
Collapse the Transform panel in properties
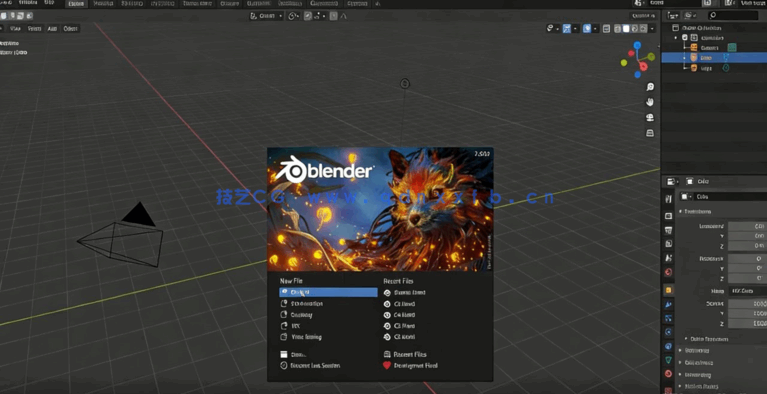(698, 211)
